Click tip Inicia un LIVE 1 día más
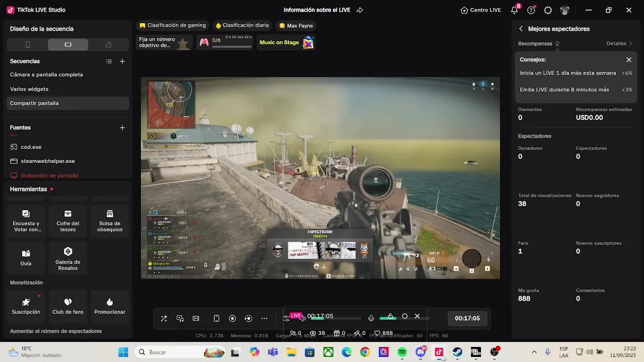Viewport: 644px width, 362px height. [576, 73]
